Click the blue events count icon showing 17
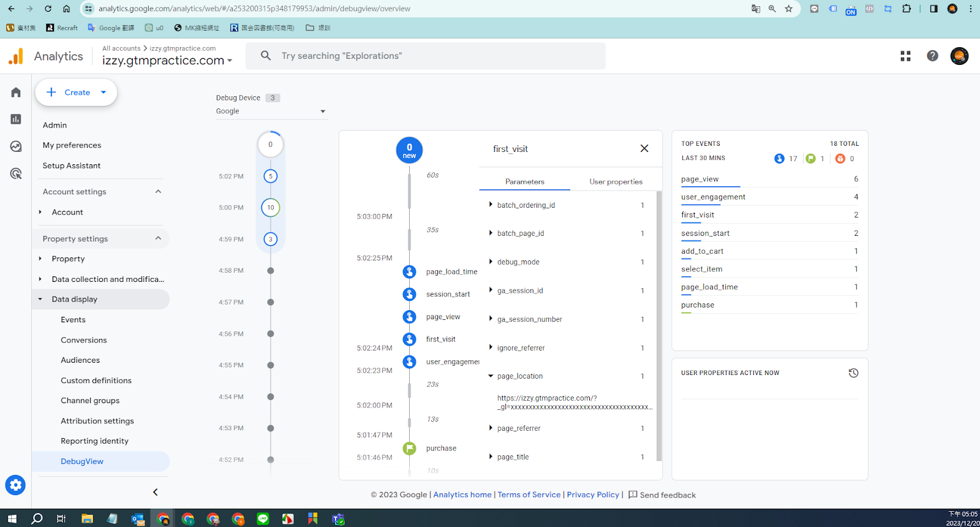The image size is (980, 527). pos(779,159)
